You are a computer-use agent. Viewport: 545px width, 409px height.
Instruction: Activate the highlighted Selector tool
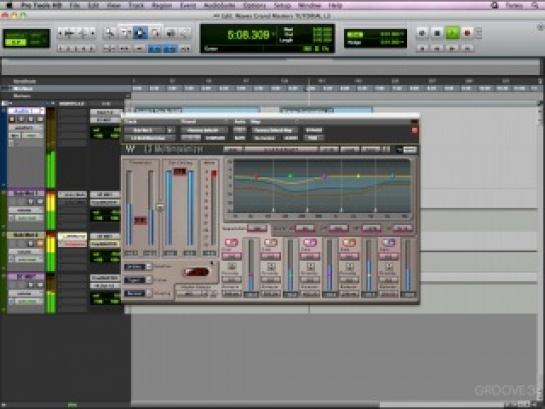point(140,33)
